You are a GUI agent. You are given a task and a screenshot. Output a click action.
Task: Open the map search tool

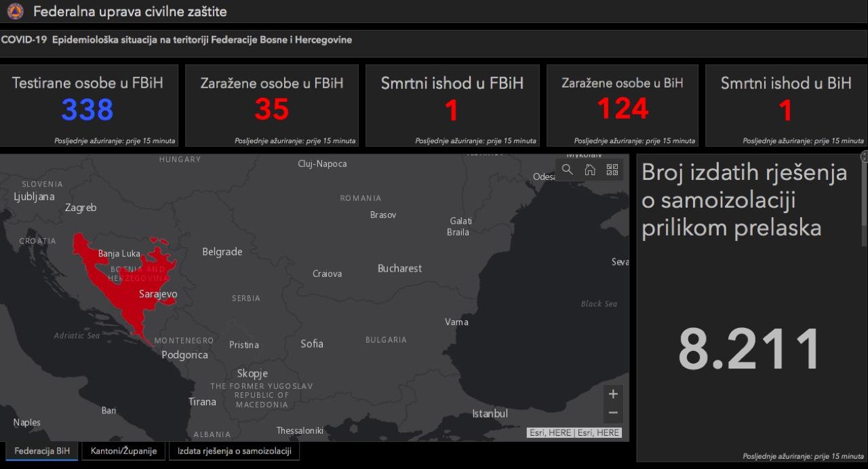click(568, 170)
